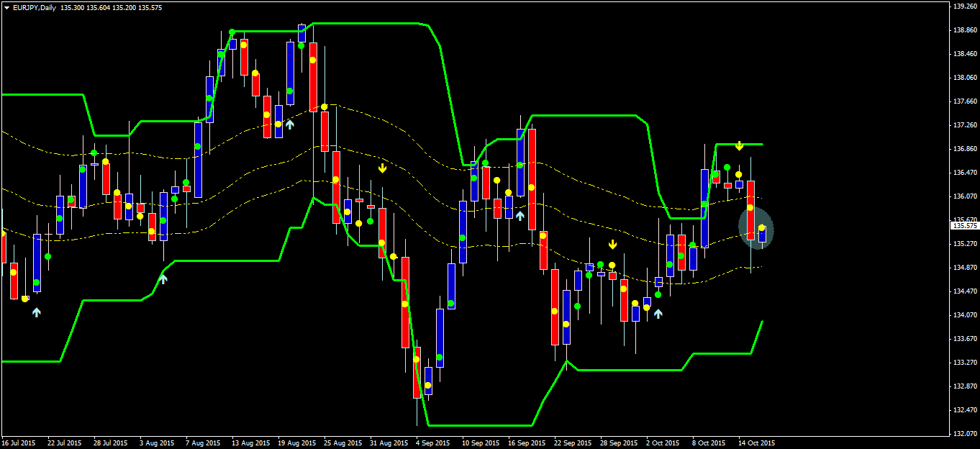Click the white up arrow near 19 Aug 2015
Screen dimensions: 980x449
tap(290, 124)
